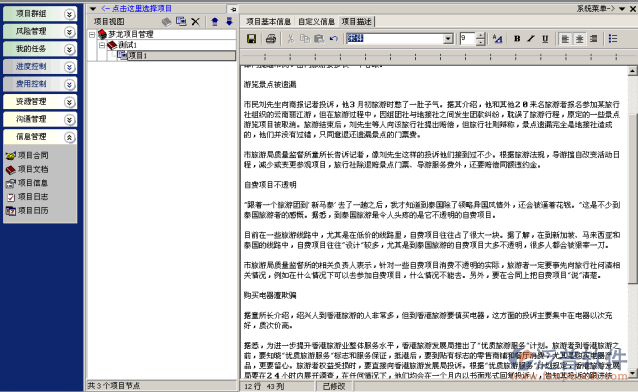Toggle italic formatting

(531, 39)
